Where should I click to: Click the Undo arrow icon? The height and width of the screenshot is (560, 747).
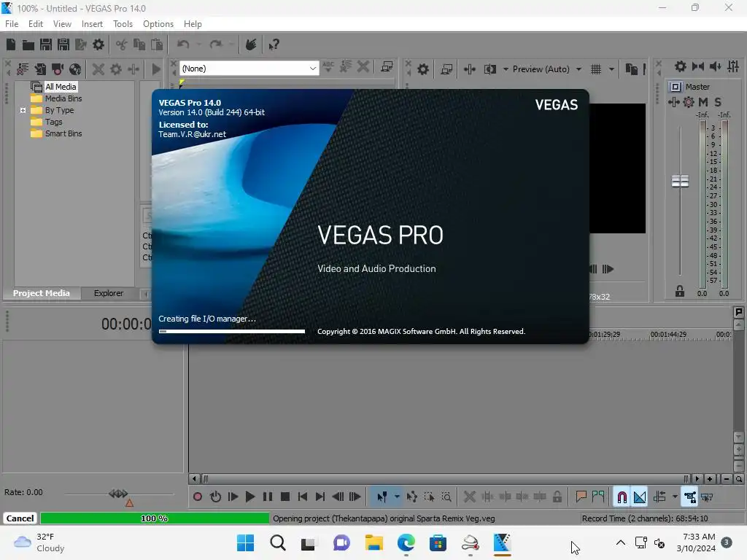[183, 44]
